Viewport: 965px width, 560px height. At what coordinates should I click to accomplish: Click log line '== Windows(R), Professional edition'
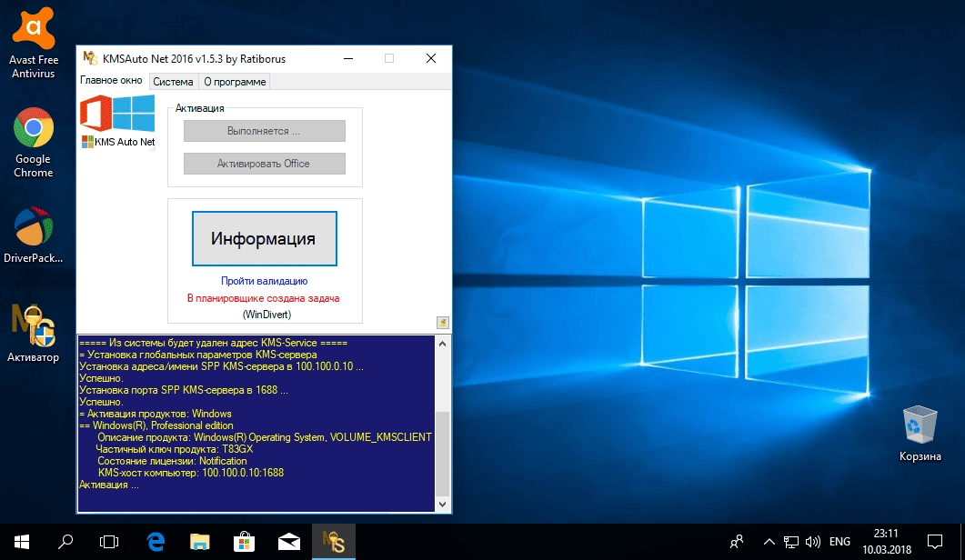point(156,425)
